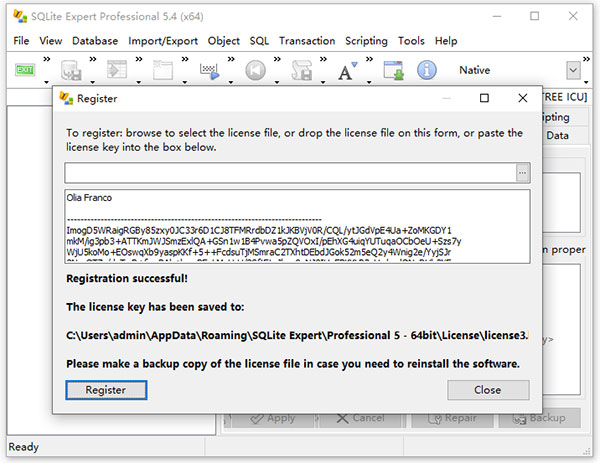
Task: Click the blue info icon in toolbar
Action: [427, 70]
